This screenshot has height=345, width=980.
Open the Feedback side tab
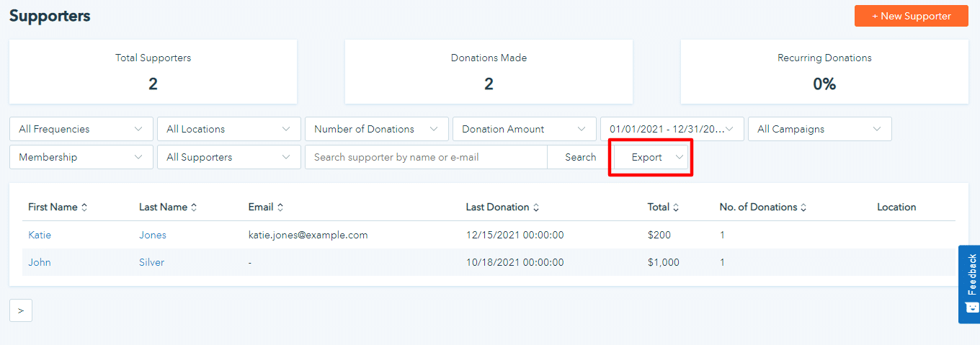[x=970, y=284]
